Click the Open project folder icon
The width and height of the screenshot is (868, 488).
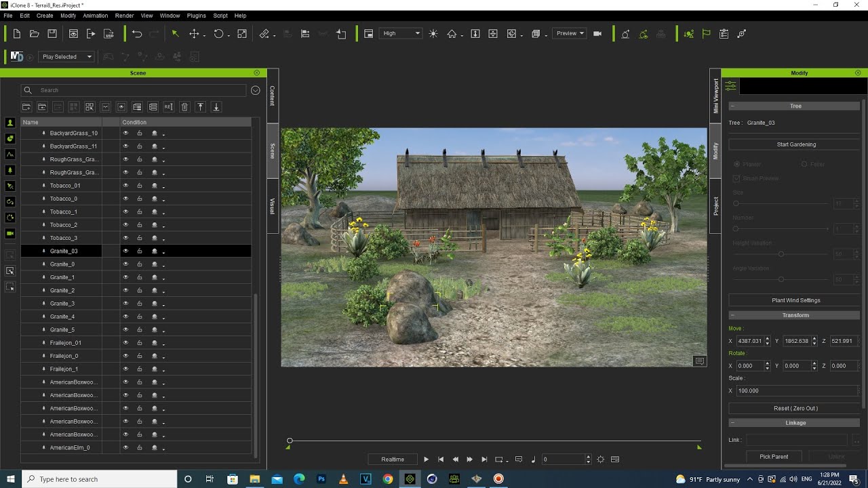[35, 34]
